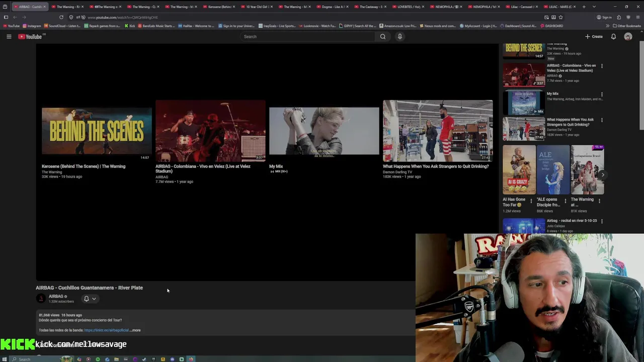The image size is (644, 362).
Task: Switch to the 10 Year Old Girl tab
Action: (x=258, y=7)
